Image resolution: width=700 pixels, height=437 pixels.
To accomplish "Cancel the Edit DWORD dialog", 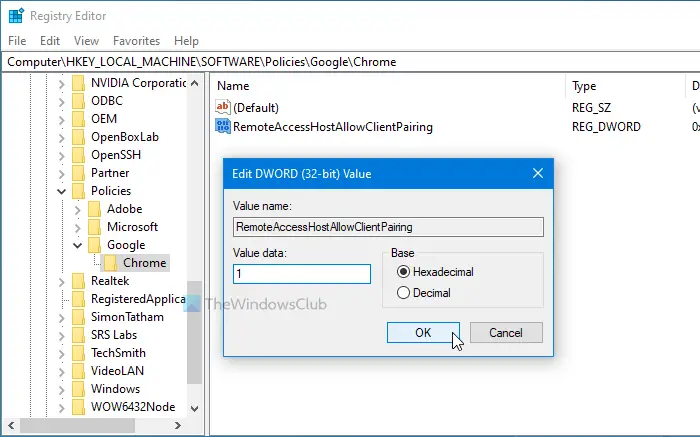I will 506,333.
